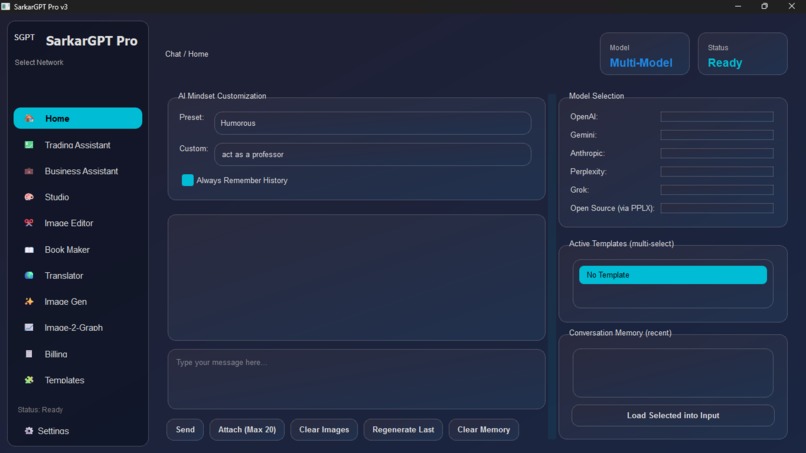
Task: Open the Translator page
Action: tap(78, 276)
